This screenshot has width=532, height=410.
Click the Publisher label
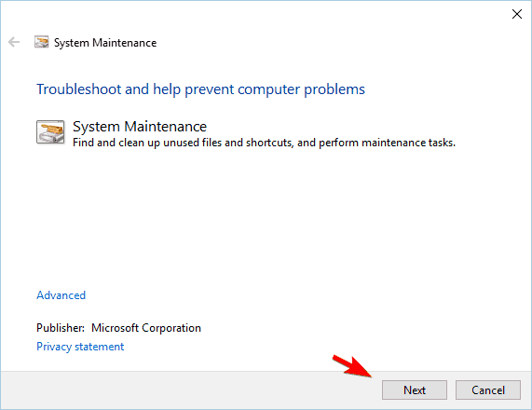pos(61,328)
